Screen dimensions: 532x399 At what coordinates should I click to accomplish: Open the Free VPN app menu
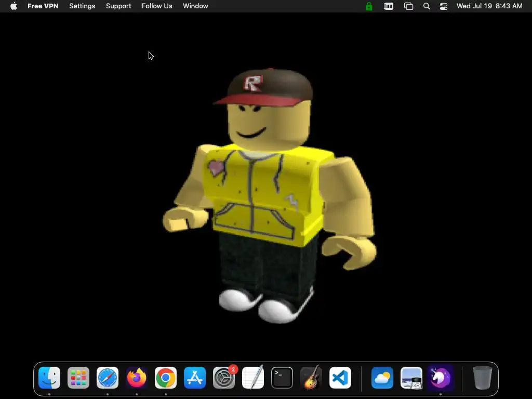pos(43,6)
